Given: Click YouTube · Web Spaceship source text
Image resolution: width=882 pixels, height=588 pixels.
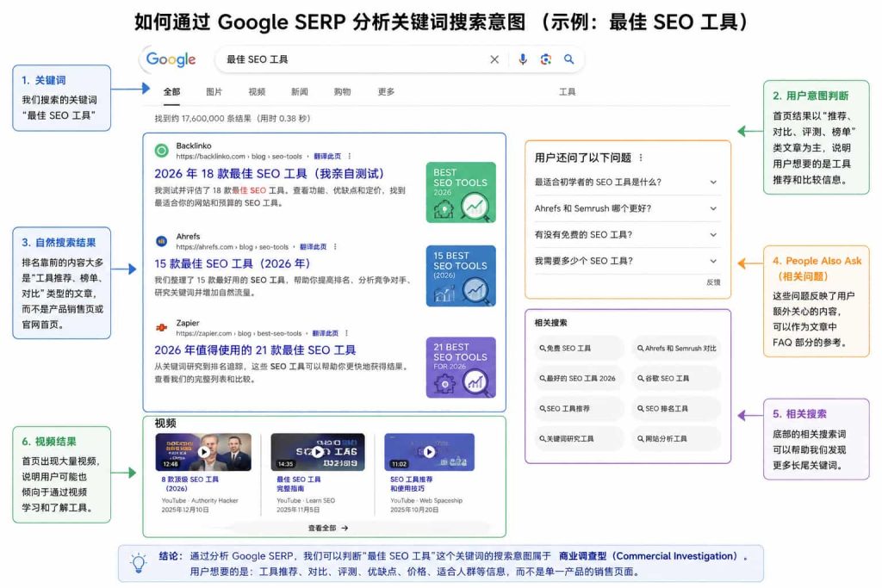Looking at the screenshot, I should click(x=426, y=501).
